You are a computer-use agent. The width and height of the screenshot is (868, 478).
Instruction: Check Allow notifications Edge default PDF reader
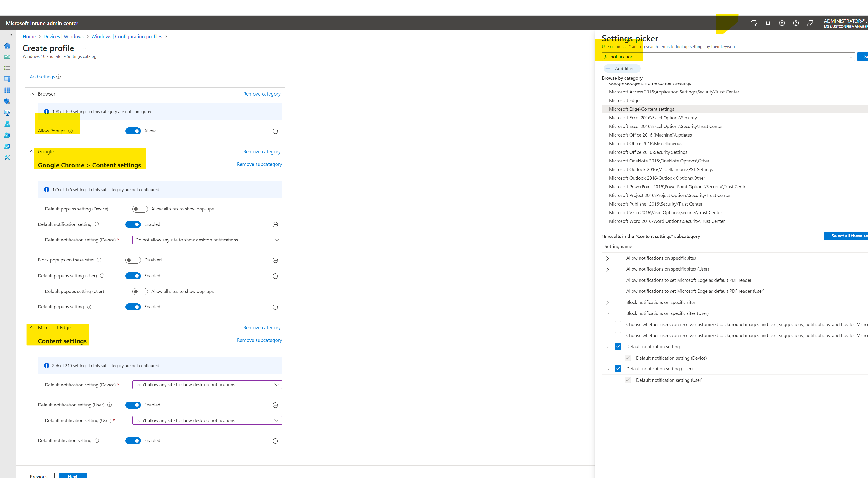click(x=618, y=280)
